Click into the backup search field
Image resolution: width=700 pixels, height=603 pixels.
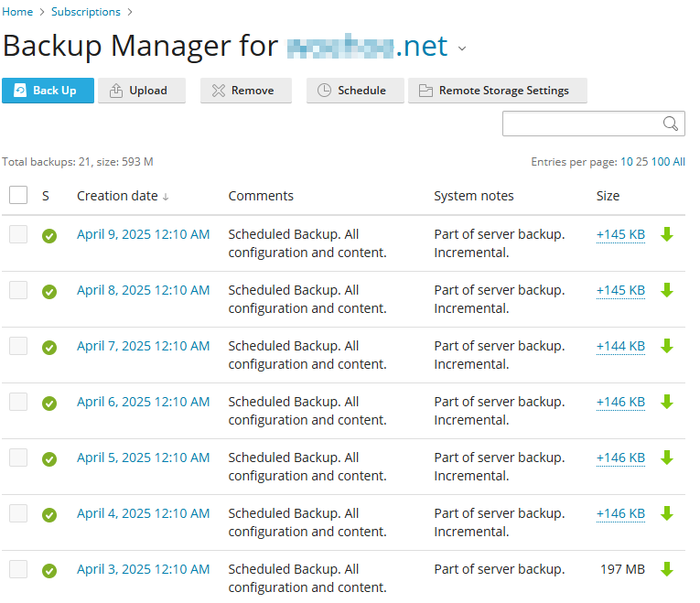coord(581,124)
